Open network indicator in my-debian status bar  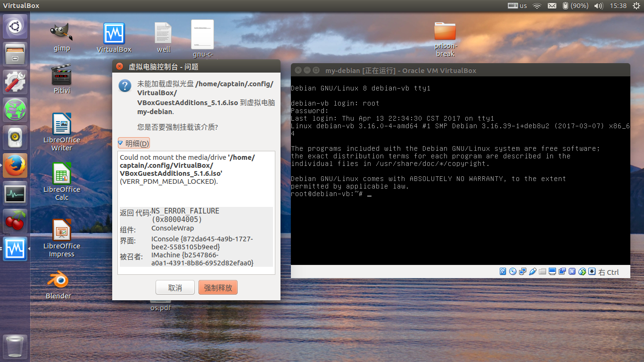click(x=522, y=271)
